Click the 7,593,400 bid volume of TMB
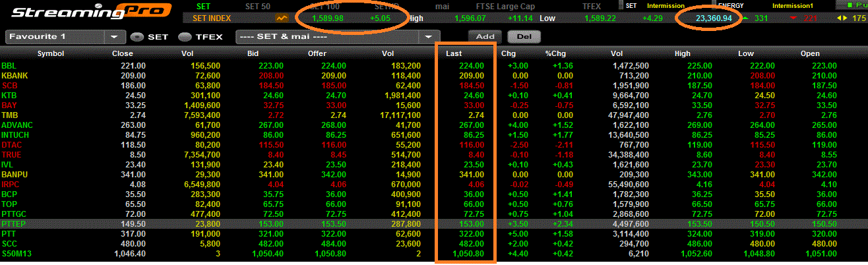 point(202,115)
